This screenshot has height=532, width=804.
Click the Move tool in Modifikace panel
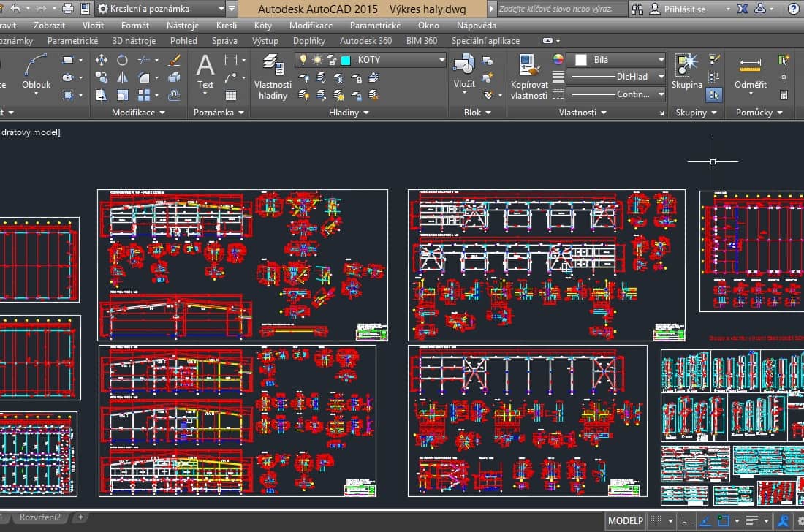coord(102,60)
